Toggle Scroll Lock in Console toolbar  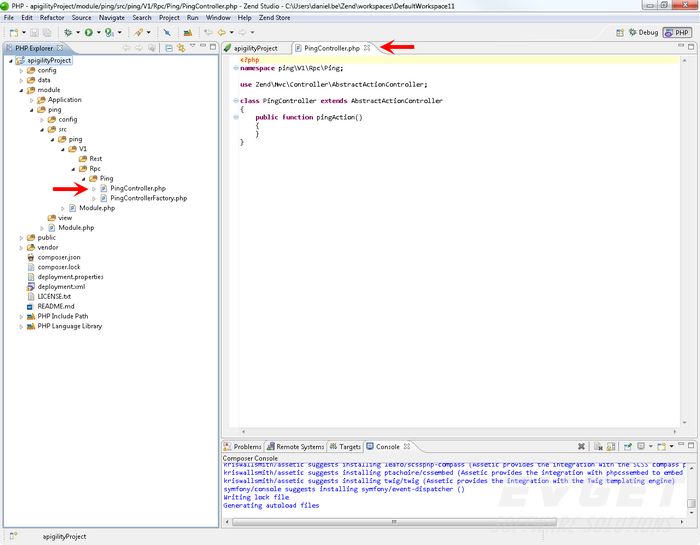611,446
